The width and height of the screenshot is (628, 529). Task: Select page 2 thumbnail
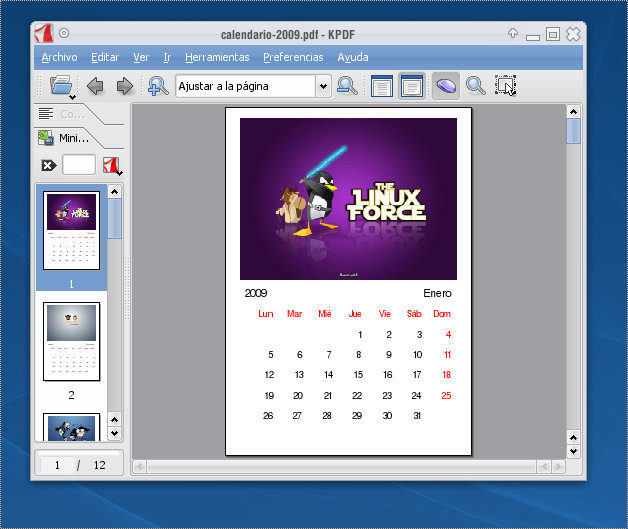coord(71,342)
